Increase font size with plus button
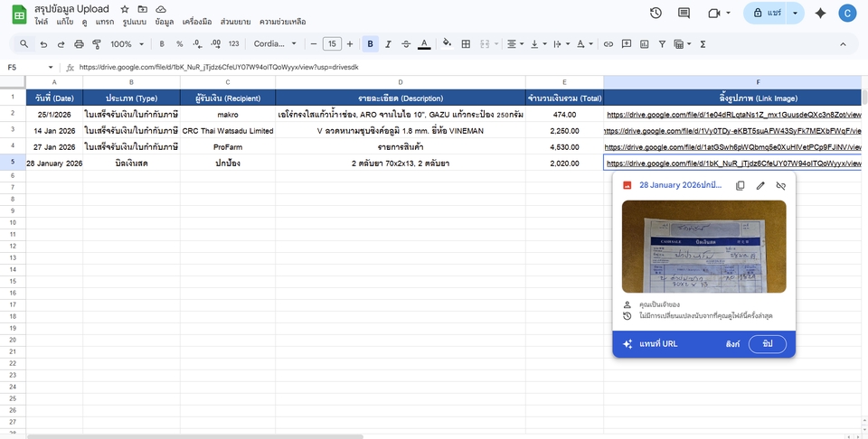 (x=349, y=44)
